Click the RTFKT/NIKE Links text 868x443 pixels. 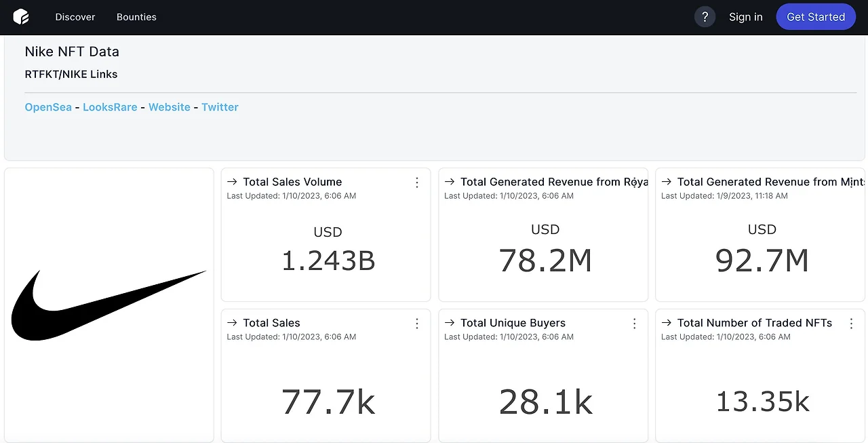(x=71, y=74)
